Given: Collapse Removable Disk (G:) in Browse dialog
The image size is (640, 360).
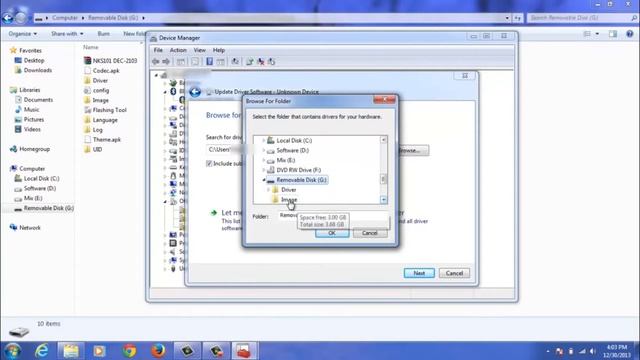Looking at the screenshot, I should (264, 180).
